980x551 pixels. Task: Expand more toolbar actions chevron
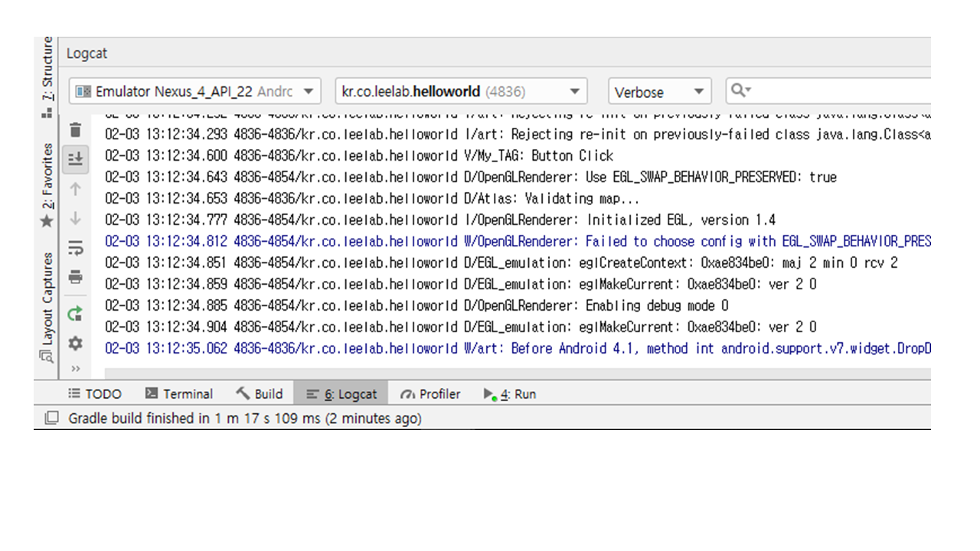tap(75, 369)
